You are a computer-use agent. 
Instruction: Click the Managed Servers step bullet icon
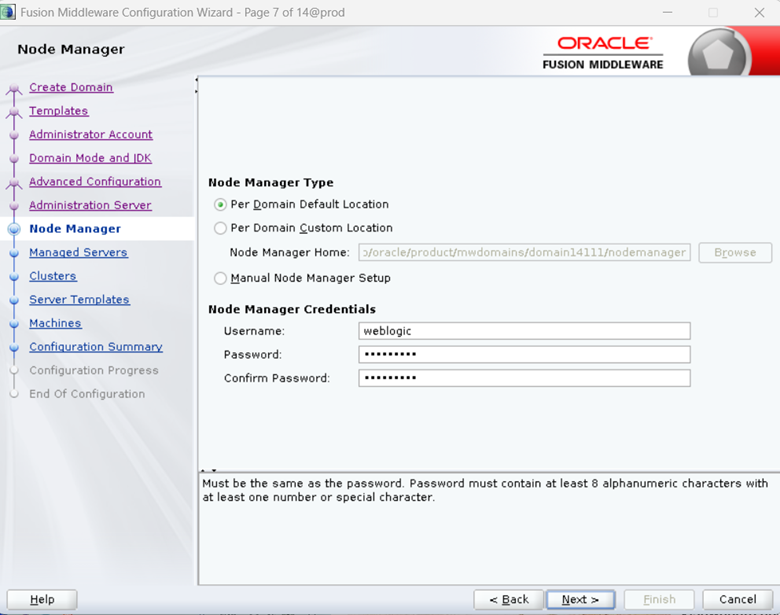click(x=14, y=253)
